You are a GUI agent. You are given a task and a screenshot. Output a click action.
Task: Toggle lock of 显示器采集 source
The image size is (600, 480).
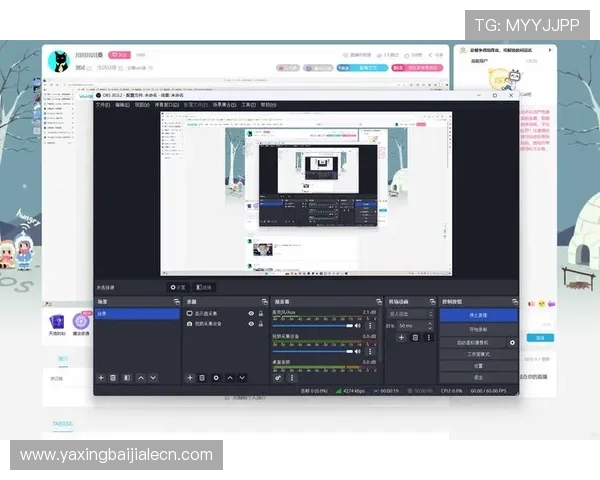pyautogui.click(x=261, y=313)
